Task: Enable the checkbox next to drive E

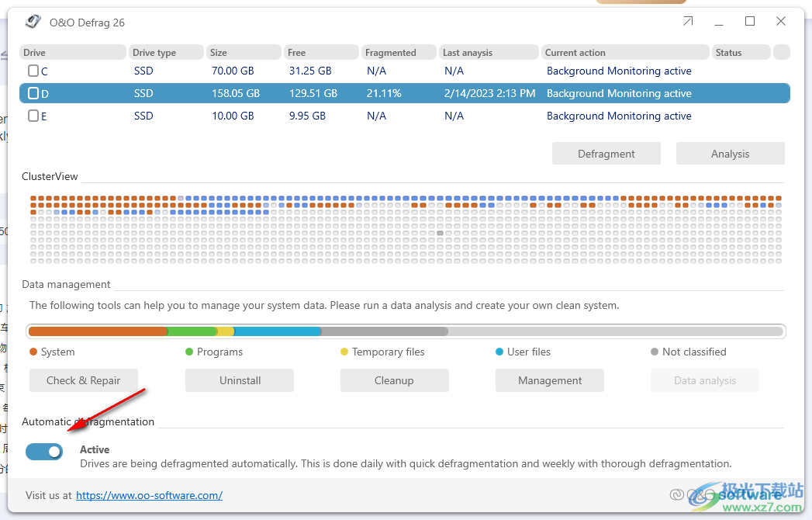Action: click(x=33, y=116)
